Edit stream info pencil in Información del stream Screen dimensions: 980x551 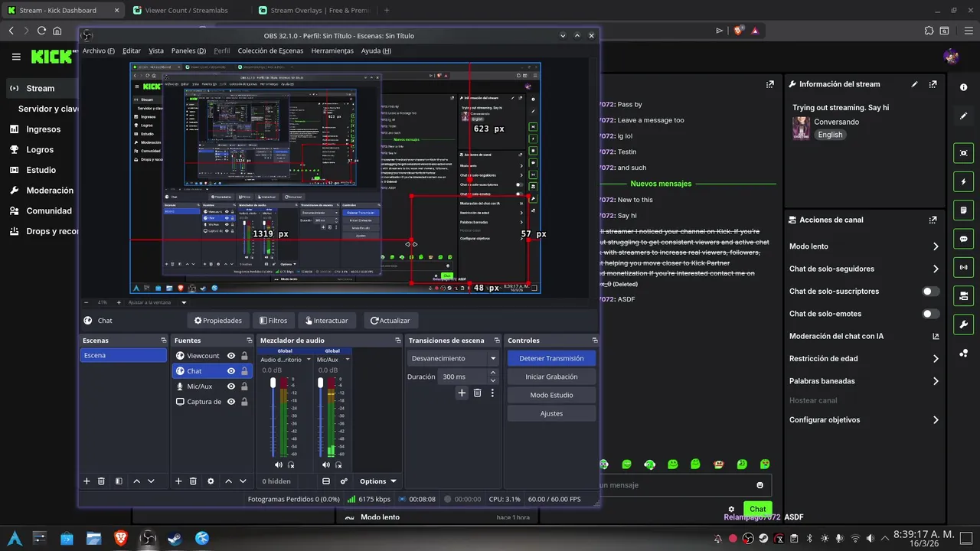click(x=914, y=84)
